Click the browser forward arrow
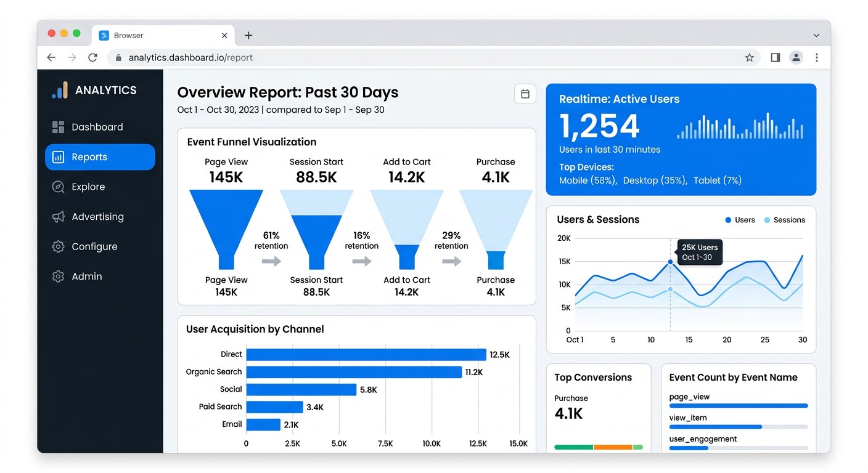The height and width of the screenshot is (473, 868). pos(72,57)
